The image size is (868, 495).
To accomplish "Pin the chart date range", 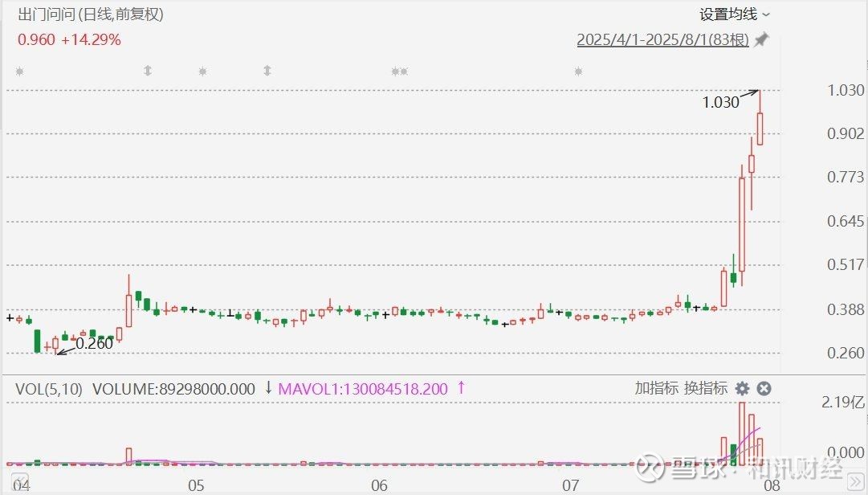I will pyautogui.click(x=762, y=40).
